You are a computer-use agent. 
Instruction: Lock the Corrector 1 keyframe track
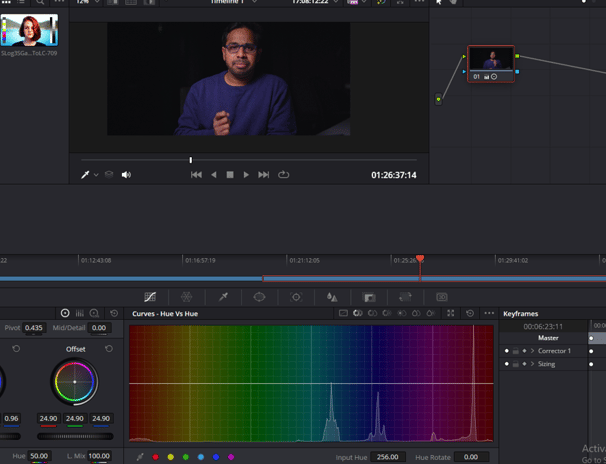click(x=516, y=351)
